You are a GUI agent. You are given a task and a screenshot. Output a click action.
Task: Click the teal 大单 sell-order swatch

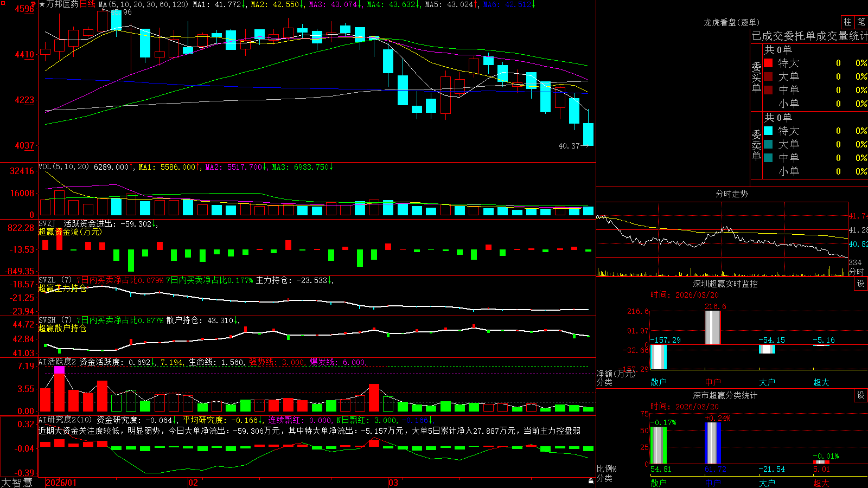(x=768, y=144)
